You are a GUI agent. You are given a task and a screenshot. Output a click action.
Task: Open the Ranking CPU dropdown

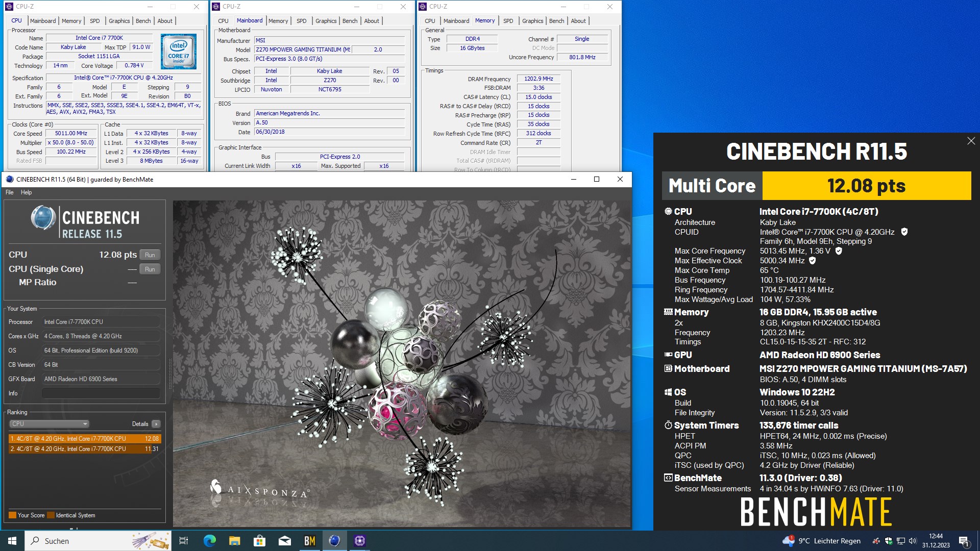point(50,424)
